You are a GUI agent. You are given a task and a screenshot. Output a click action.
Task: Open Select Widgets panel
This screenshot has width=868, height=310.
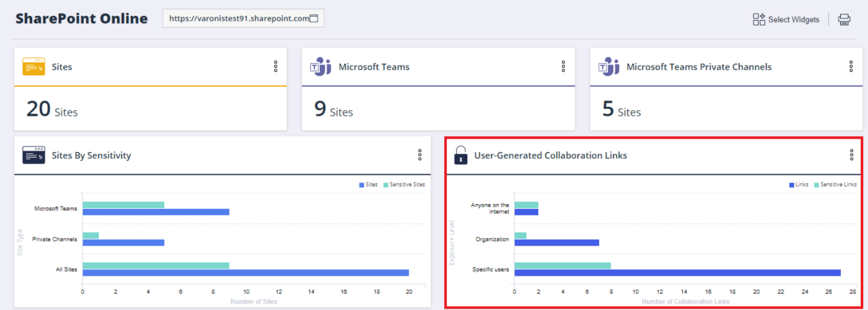[786, 19]
